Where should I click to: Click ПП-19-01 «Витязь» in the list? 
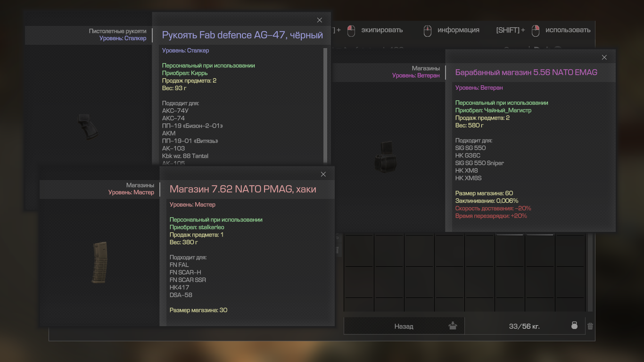coord(190,141)
